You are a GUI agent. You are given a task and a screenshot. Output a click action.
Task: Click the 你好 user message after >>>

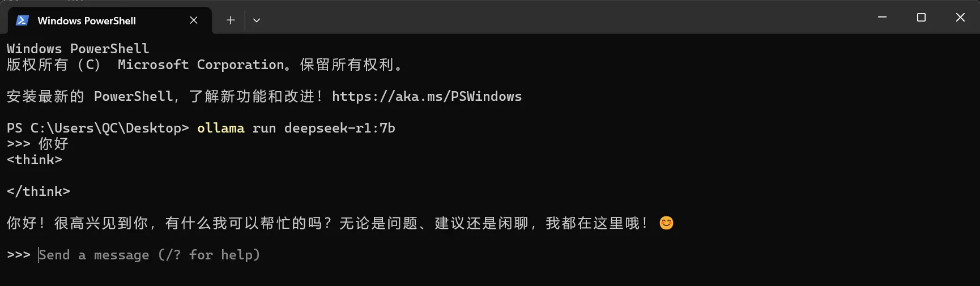coord(53,144)
